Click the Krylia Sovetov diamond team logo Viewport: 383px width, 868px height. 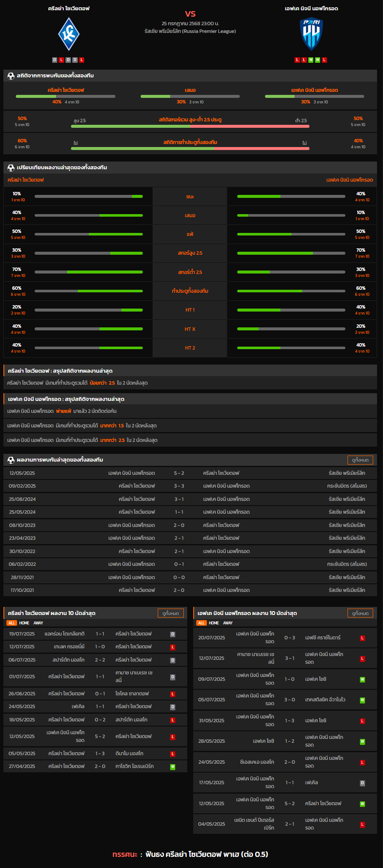pos(69,34)
